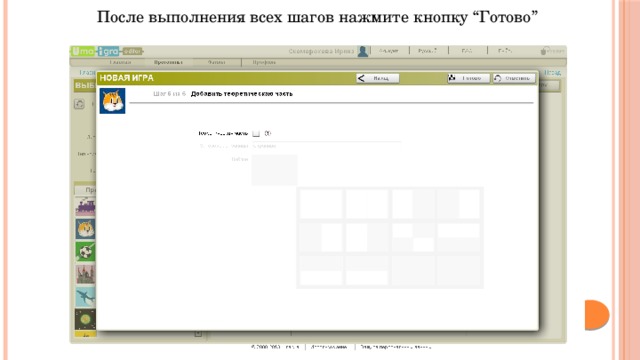The width and height of the screenshot is (640, 360).
Task: Click the 'Отменить' cancel button in the dialog header
Action: [514, 78]
